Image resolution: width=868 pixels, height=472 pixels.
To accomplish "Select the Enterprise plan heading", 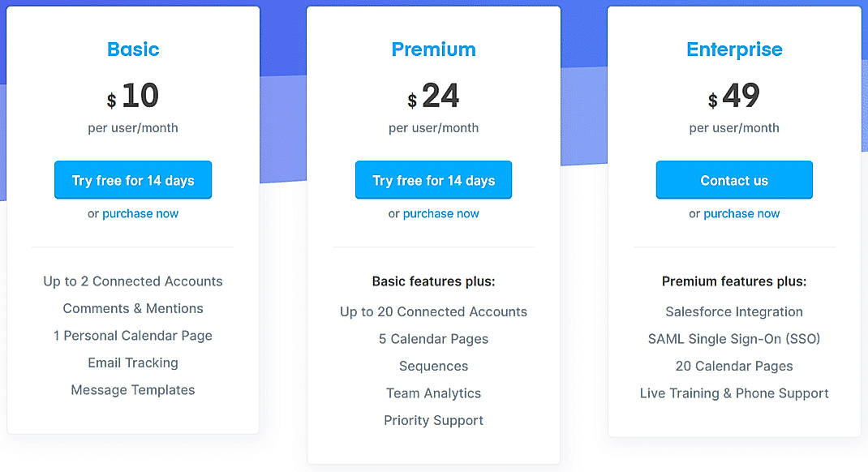I will [x=734, y=49].
